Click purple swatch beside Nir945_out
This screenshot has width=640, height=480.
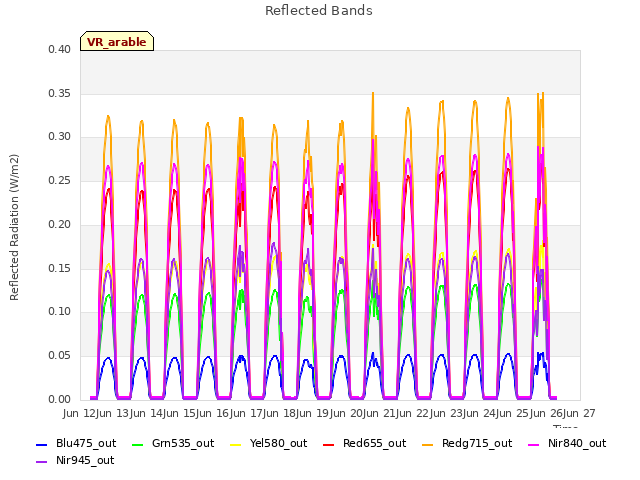pos(42,462)
